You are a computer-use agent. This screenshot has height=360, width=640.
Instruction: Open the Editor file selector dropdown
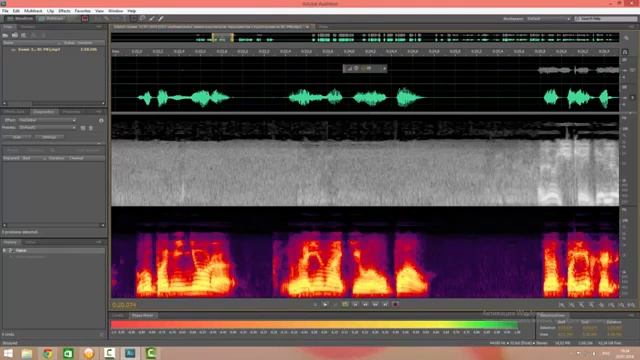(307, 27)
